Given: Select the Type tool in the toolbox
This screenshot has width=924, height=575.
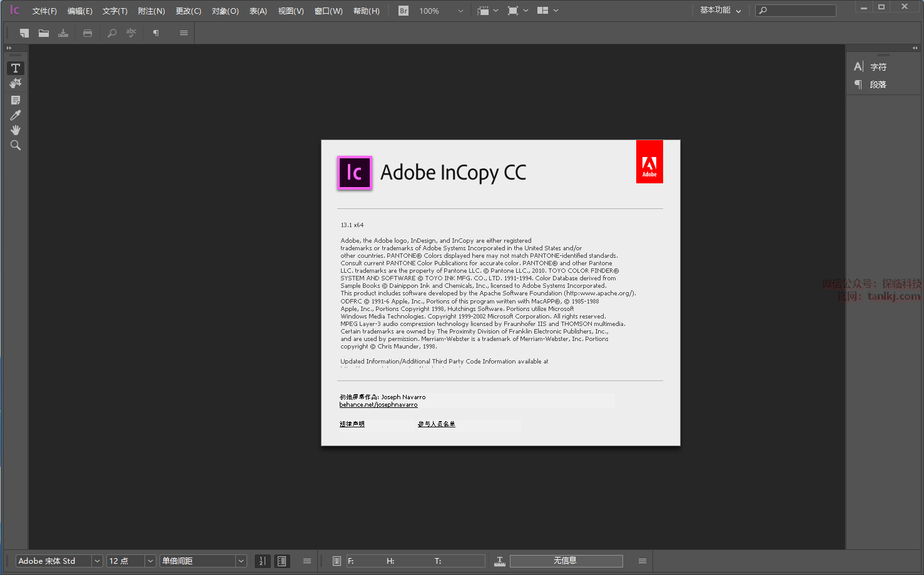Looking at the screenshot, I should click(16, 68).
